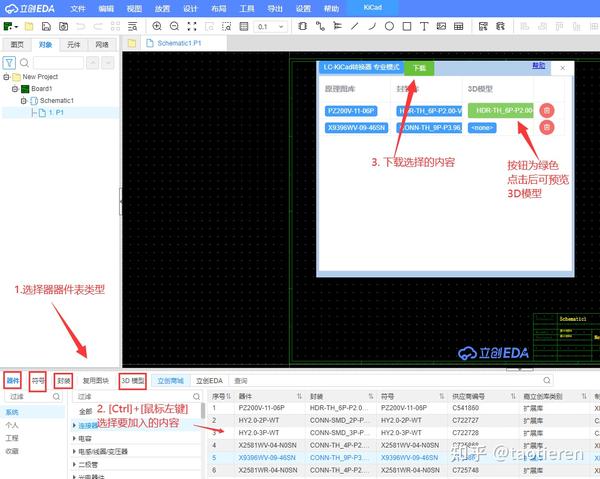The image size is (600, 479).
Task: Click the green 下载 button in converter dialog
Action: pos(419,68)
